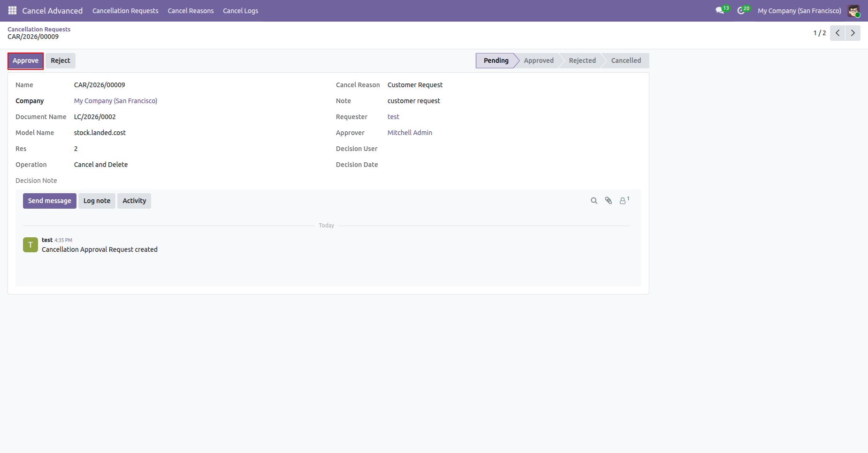Reject the cancellation request

coord(61,60)
